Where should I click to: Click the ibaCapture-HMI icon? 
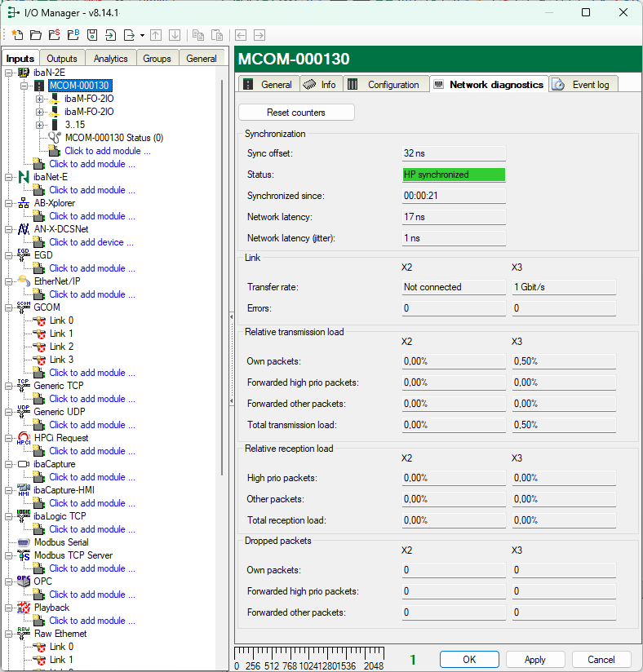click(23, 490)
